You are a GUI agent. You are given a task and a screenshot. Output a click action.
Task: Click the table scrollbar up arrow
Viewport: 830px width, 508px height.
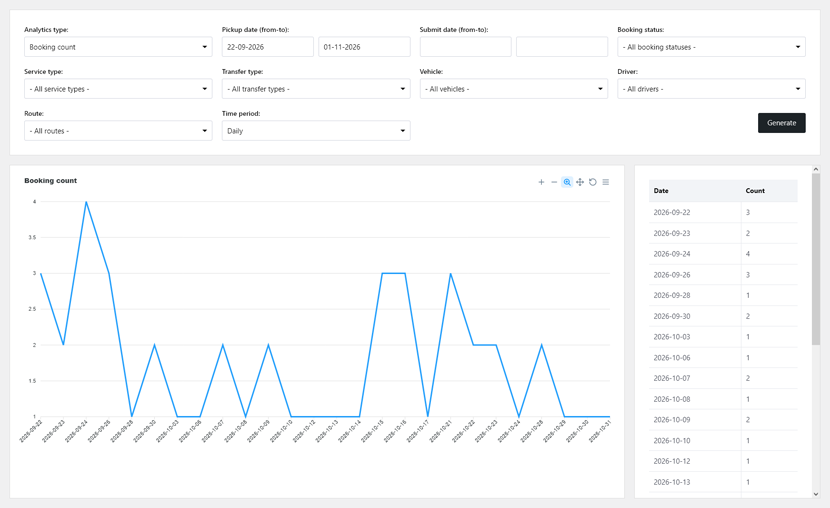click(816, 169)
